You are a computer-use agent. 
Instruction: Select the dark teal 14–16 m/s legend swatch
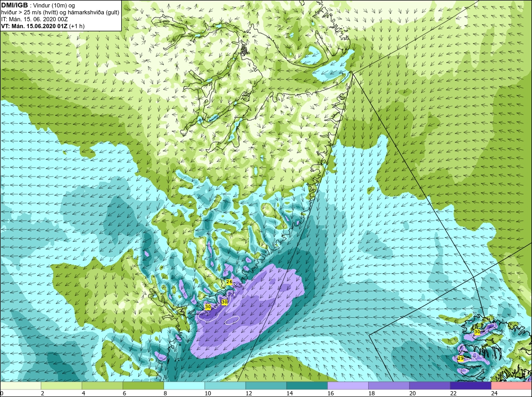(x=307, y=386)
